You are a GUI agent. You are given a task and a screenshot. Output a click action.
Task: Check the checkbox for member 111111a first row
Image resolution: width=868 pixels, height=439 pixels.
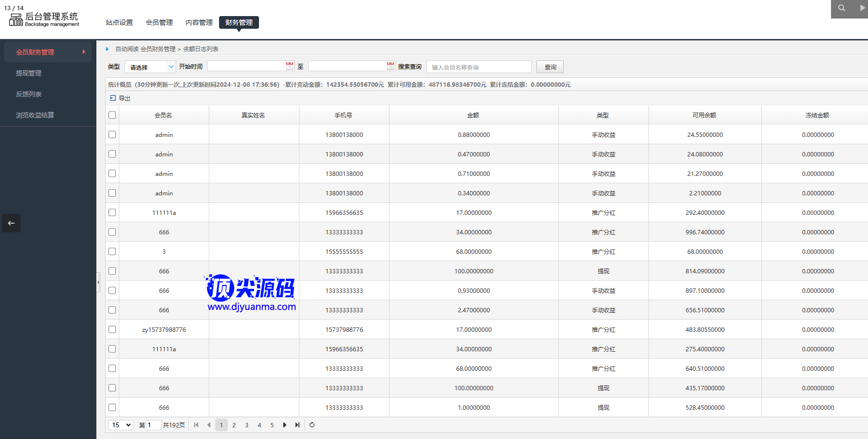112,212
